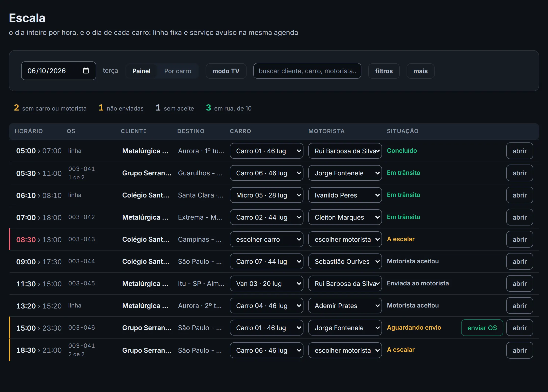Viewport: 548px width, 392px height.
Task: Open Sebastião Ourives driver dropdown
Action: [345, 261]
